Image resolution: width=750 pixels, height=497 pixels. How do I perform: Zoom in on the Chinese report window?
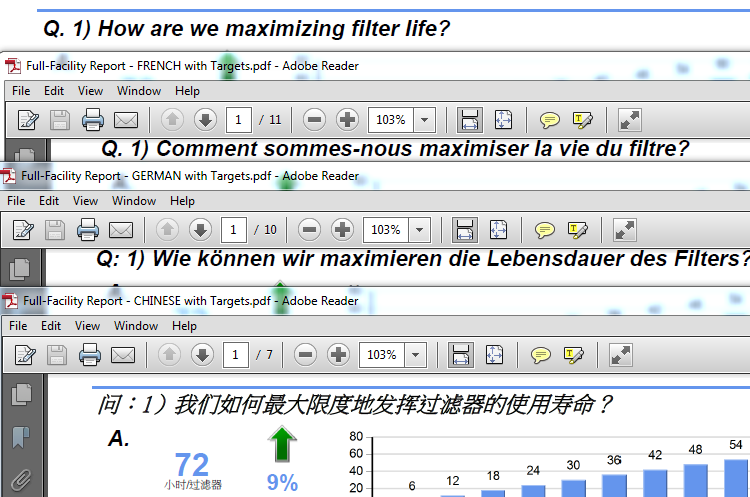pos(338,354)
